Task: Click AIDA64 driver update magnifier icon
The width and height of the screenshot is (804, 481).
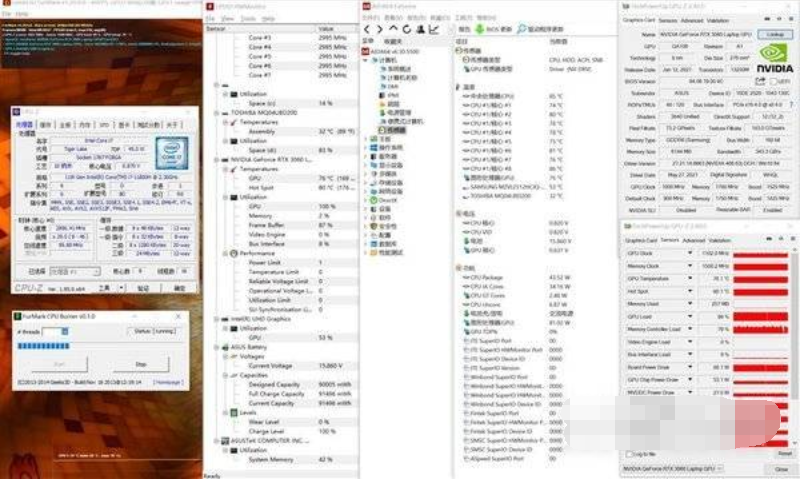Action: coord(521,29)
